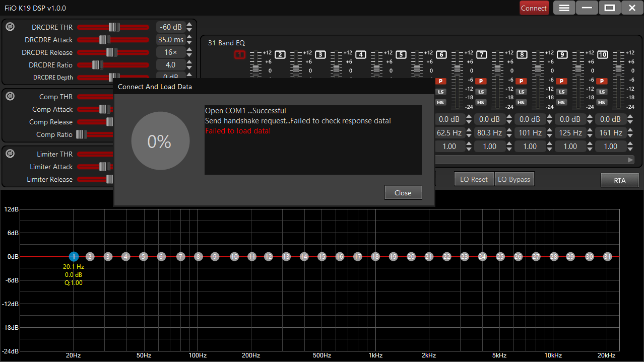Decrease DRCDRE Attack with its down arrow
Viewport: 644px width, 362px height.
[189, 43]
